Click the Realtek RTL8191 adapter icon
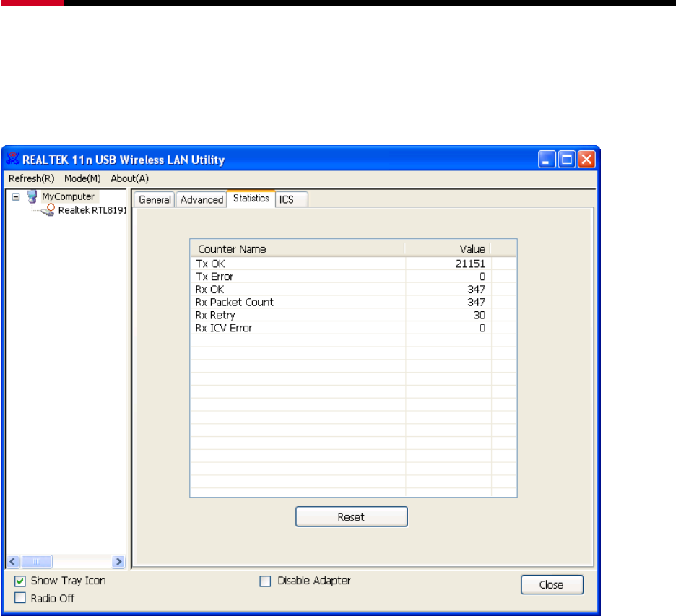Screen dimensions: 676x616 tap(48, 210)
